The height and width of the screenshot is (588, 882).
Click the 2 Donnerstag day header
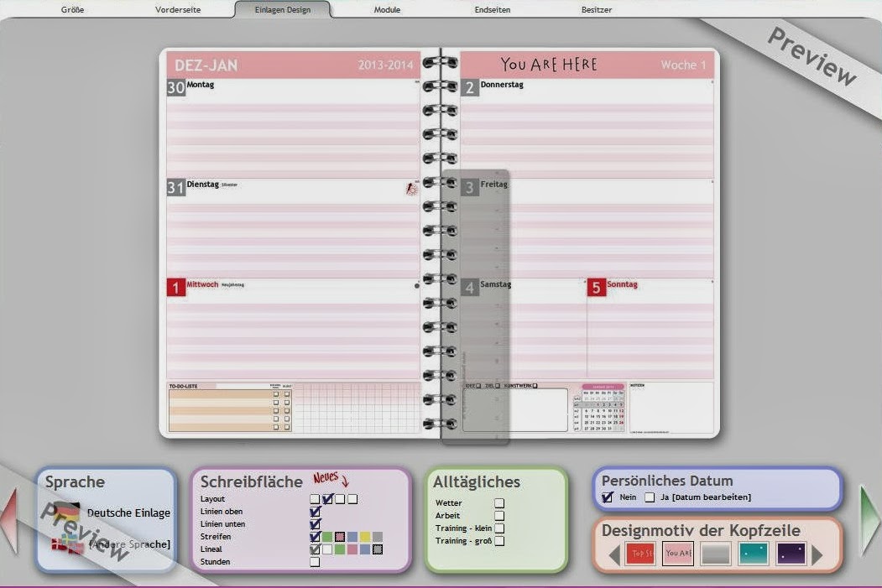coord(493,87)
